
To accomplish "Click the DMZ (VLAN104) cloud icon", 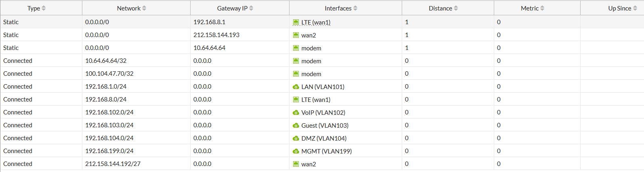I will click(x=296, y=139).
